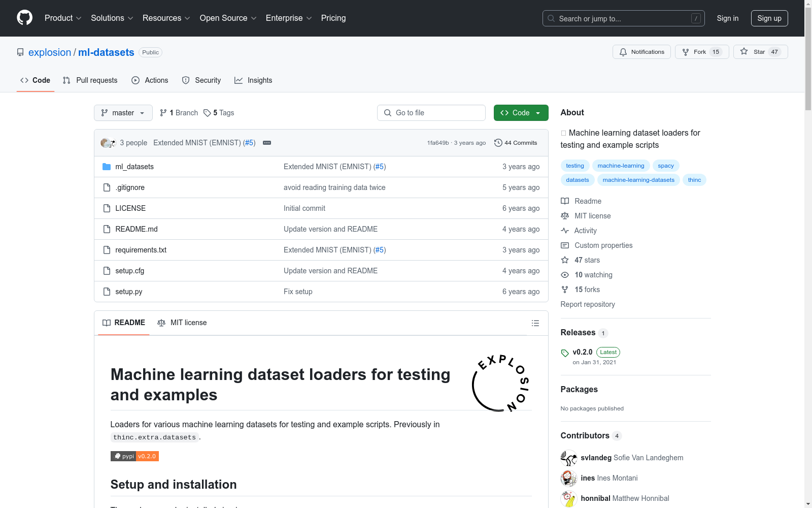812x508 pixels.
Task: Open the Security tab
Action: pyautogui.click(x=201, y=80)
